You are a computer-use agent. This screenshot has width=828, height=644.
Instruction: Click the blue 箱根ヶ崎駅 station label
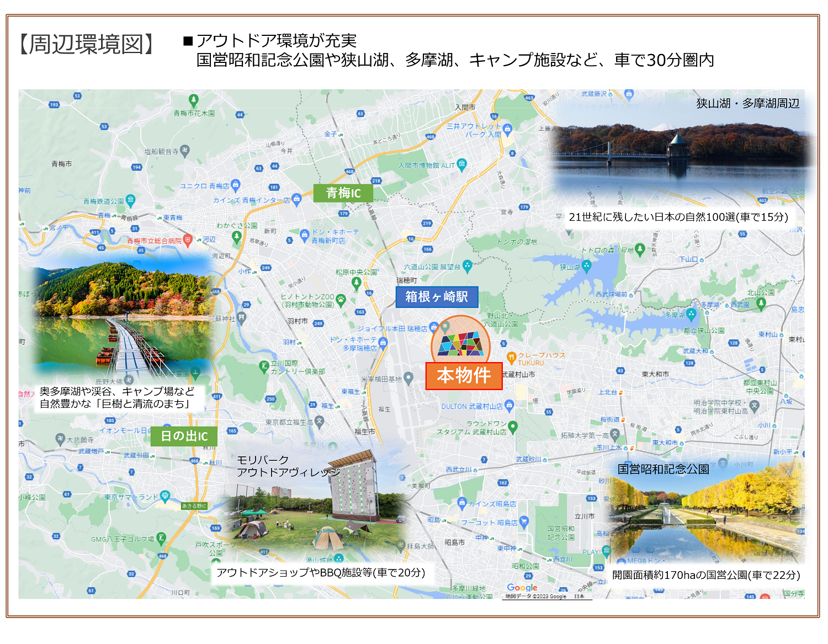pyautogui.click(x=437, y=297)
